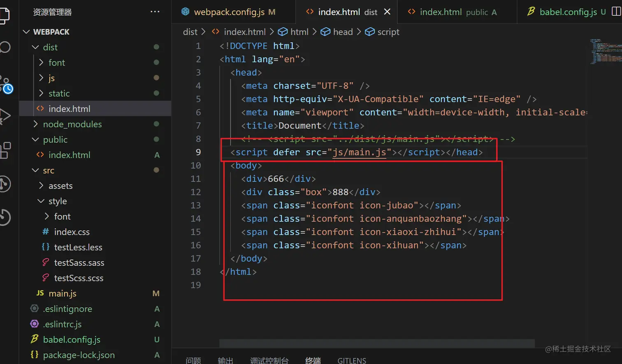The height and width of the screenshot is (364, 622).
Task: Switch to index.html public tab
Action: [x=457, y=12]
